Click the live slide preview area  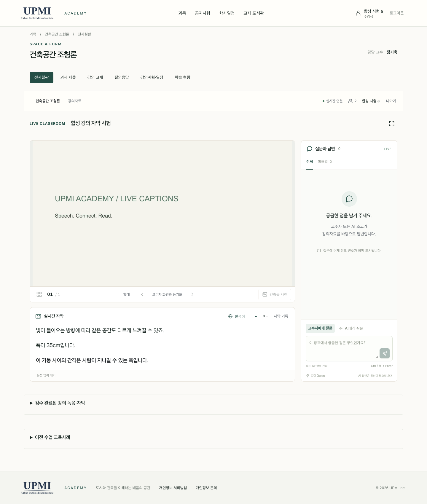[x=162, y=213]
